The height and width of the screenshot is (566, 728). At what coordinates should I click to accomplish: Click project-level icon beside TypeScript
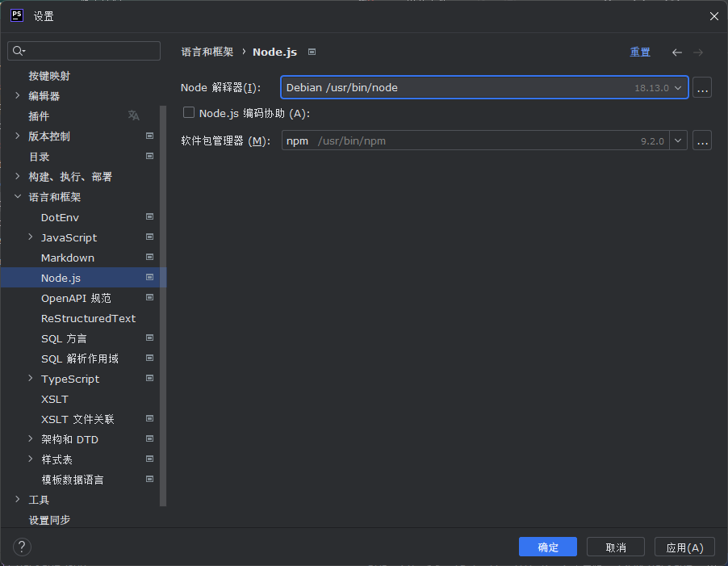pos(149,379)
